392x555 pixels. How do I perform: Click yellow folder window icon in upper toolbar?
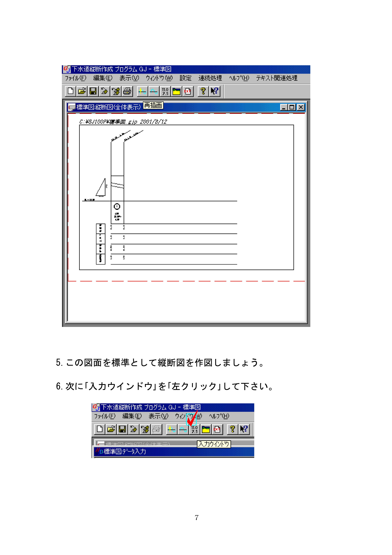(x=176, y=91)
